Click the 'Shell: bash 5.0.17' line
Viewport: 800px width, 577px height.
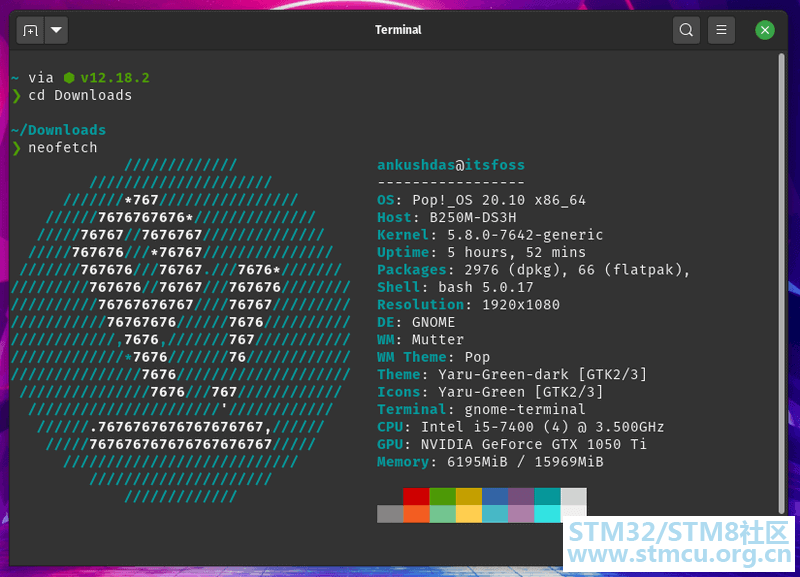point(455,287)
